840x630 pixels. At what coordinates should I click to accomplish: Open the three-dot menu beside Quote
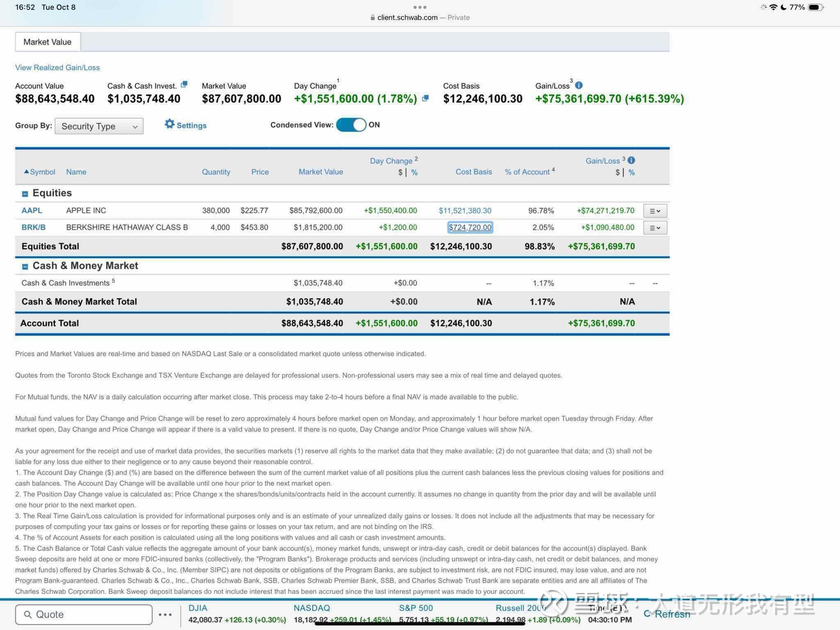point(165,614)
